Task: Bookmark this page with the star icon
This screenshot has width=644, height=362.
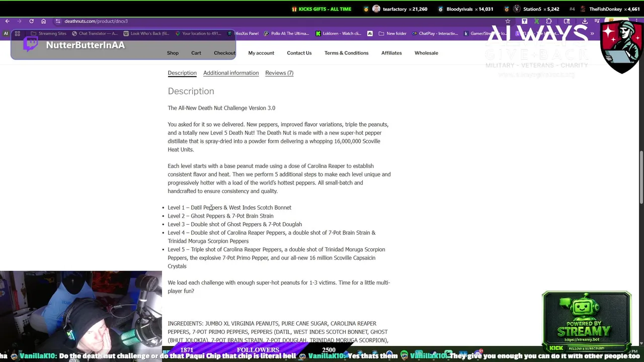Action: coord(508,21)
